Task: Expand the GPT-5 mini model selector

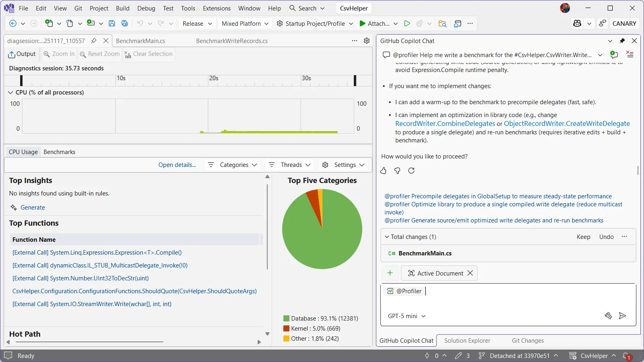Action: coord(407,316)
